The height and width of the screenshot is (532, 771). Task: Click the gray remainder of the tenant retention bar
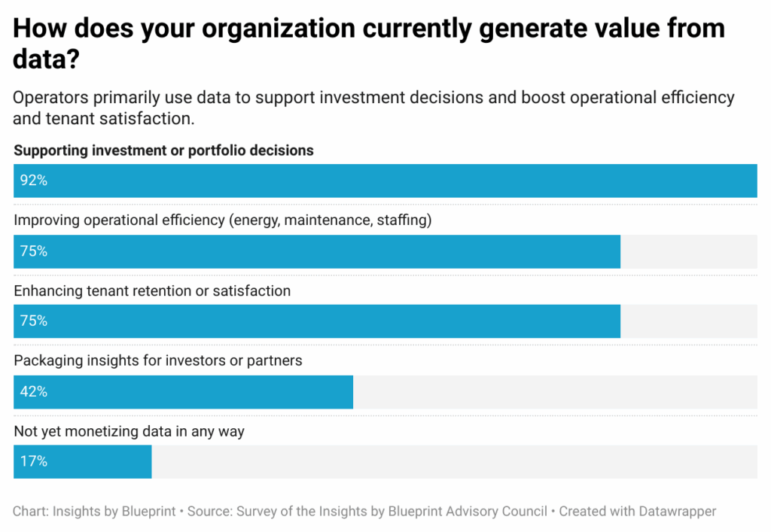(688, 321)
